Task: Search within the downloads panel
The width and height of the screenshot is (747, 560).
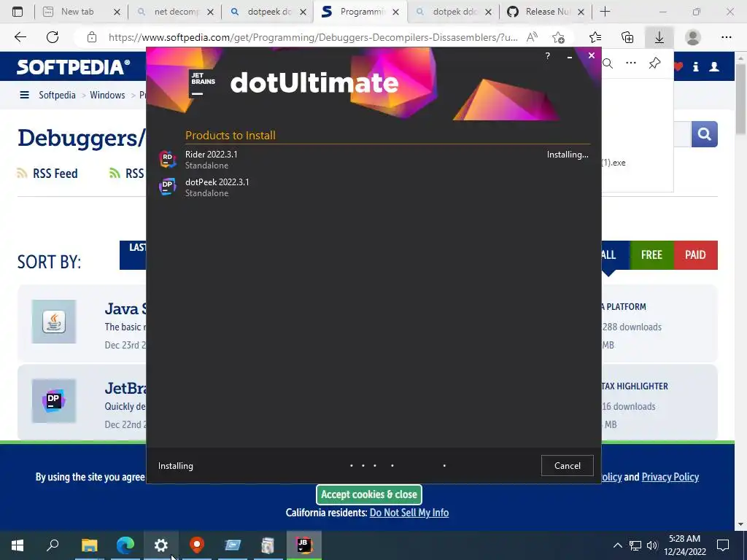Action: (x=608, y=63)
